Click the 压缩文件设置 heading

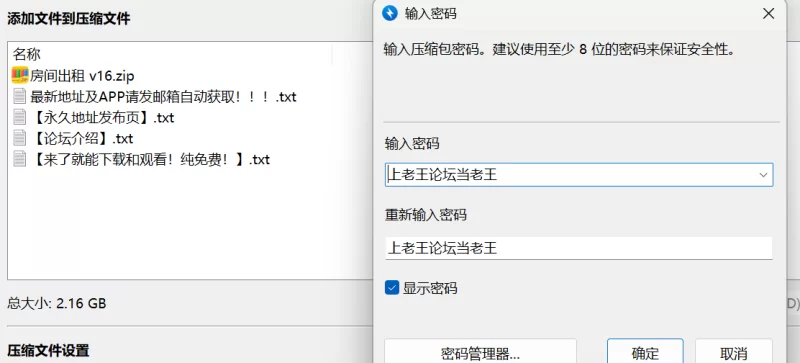(x=48, y=351)
